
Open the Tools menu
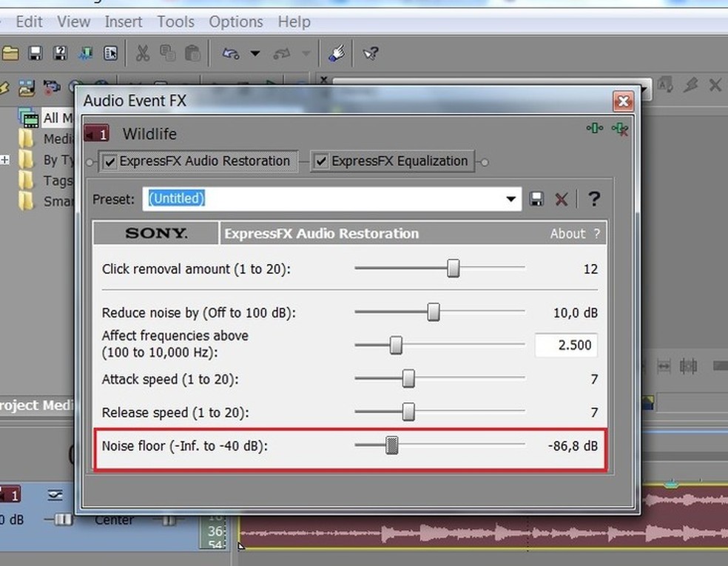175,21
